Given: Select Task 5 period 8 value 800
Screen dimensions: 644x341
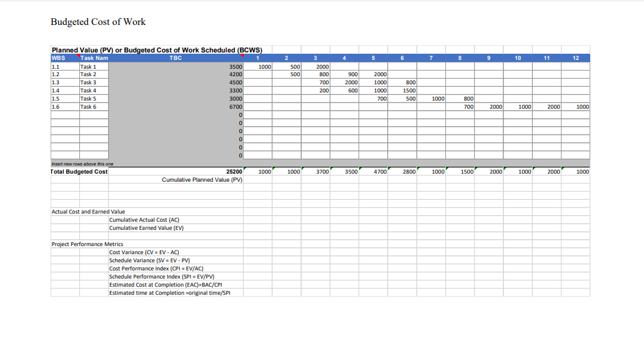Looking at the screenshot, I should pos(460,99).
